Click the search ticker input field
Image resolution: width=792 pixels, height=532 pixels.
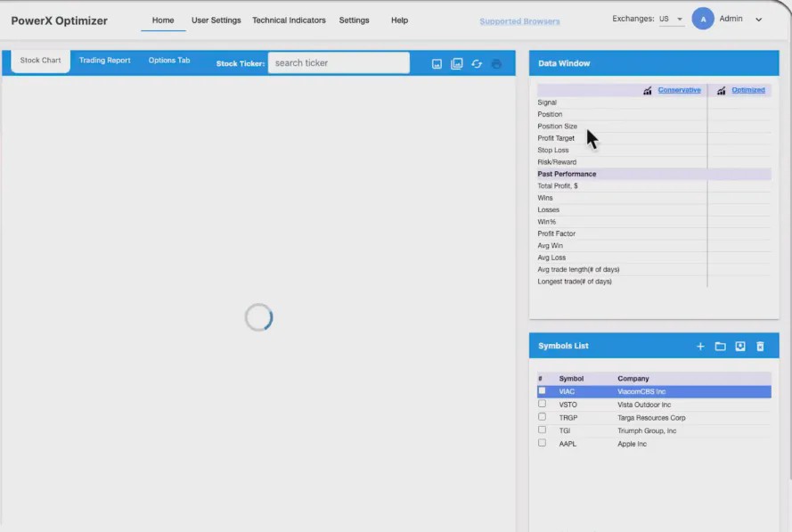[339, 63]
